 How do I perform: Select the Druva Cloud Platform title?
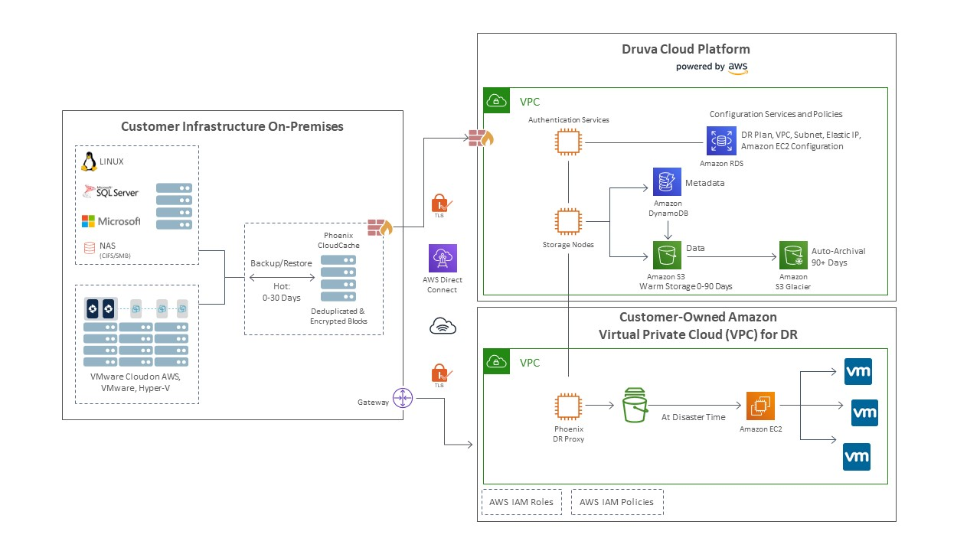click(x=686, y=50)
